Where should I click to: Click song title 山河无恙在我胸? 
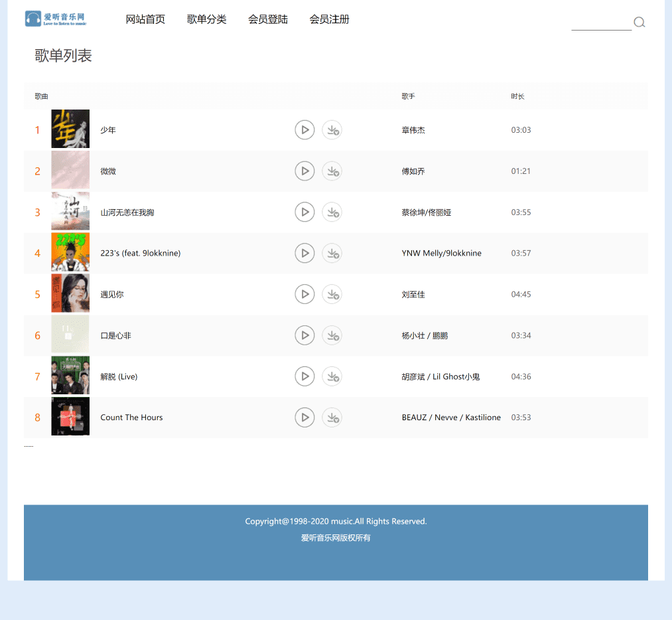point(127,212)
